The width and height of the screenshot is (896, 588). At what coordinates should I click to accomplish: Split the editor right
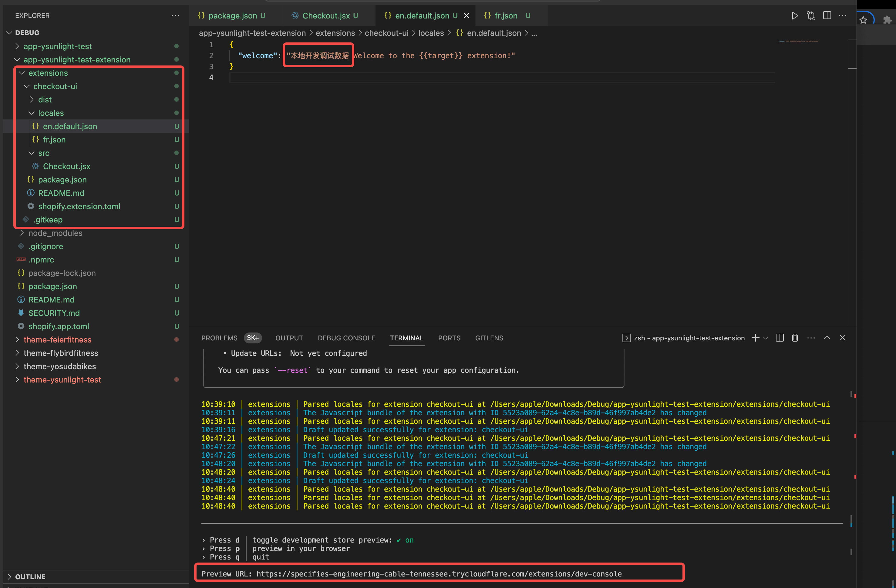pos(827,15)
